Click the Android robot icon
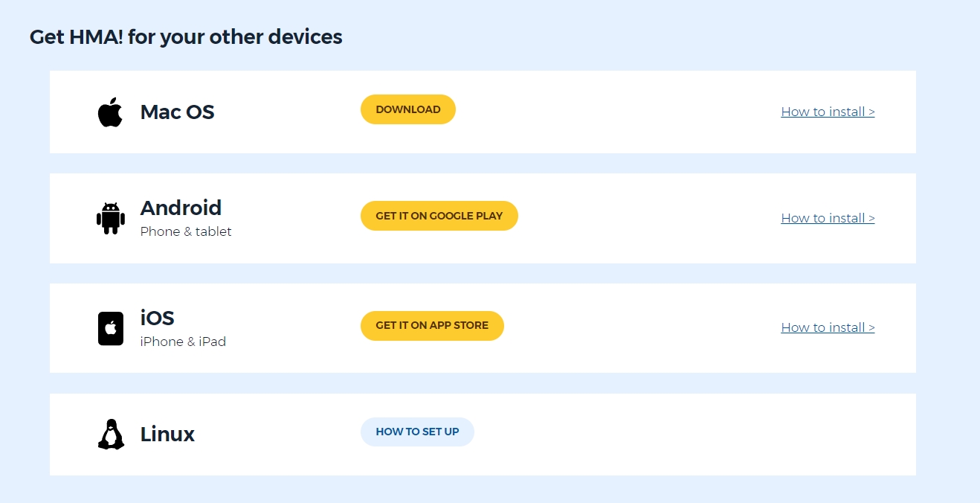Viewport: 980px width, 503px height. pos(110,218)
